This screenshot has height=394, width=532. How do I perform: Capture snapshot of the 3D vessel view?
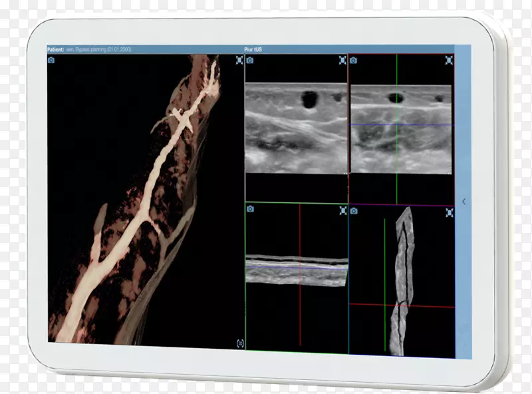(51, 61)
